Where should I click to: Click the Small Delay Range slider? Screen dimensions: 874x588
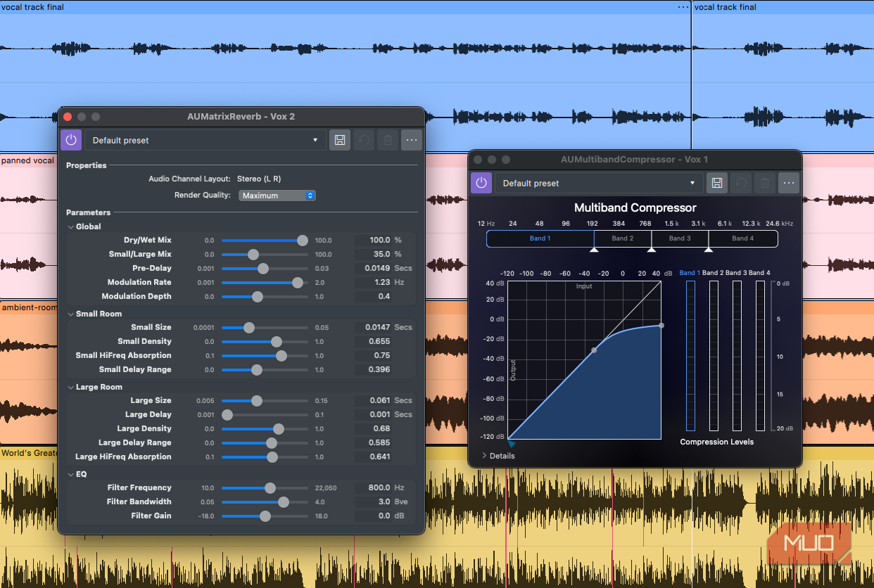pyautogui.click(x=265, y=369)
